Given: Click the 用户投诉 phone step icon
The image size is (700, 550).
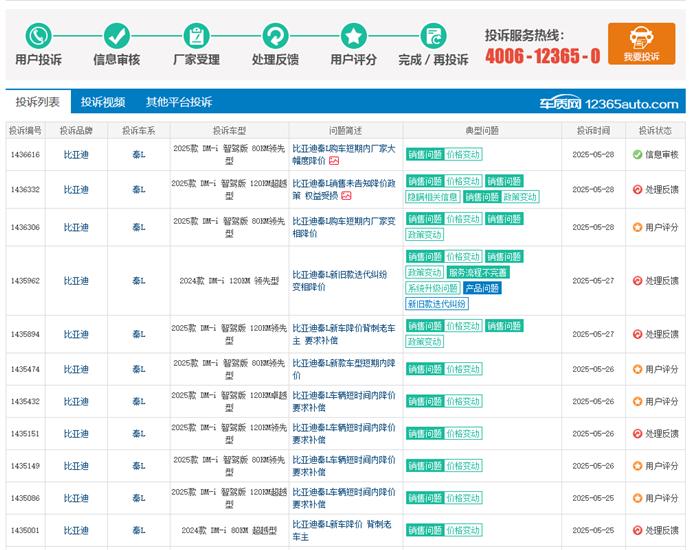Looking at the screenshot, I should click(38, 36).
